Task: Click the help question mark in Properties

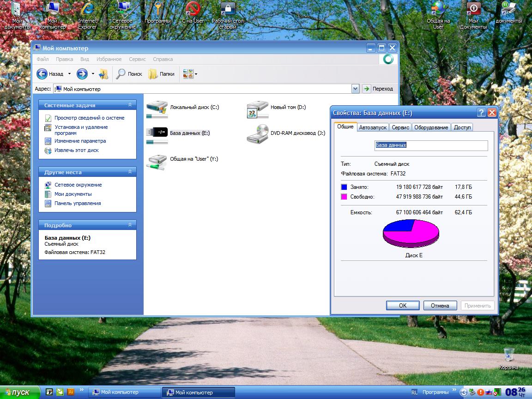Action: pos(481,113)
